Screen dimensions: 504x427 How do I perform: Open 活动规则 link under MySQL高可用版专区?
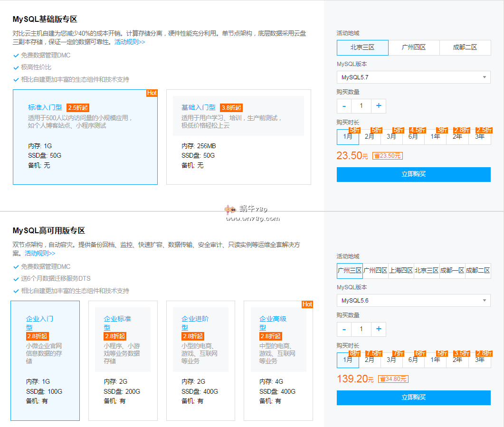pyautogui.click(x=40, y=253)
